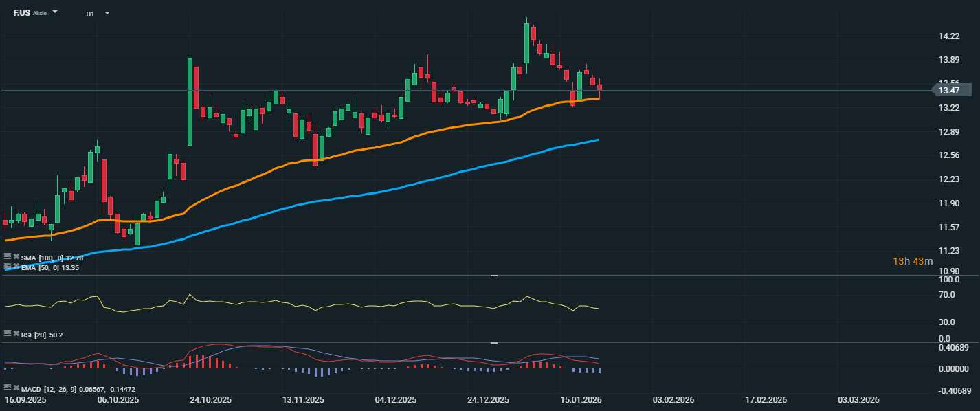Click the current price tag 13.47
Screen dimensions: 980x411
[x=950, y=90]
